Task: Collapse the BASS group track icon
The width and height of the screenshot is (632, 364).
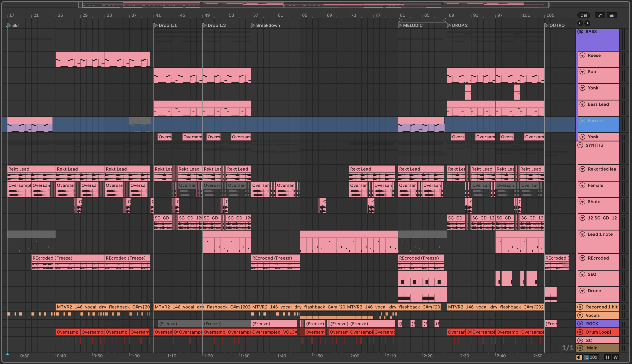Action: click(580, 32)
